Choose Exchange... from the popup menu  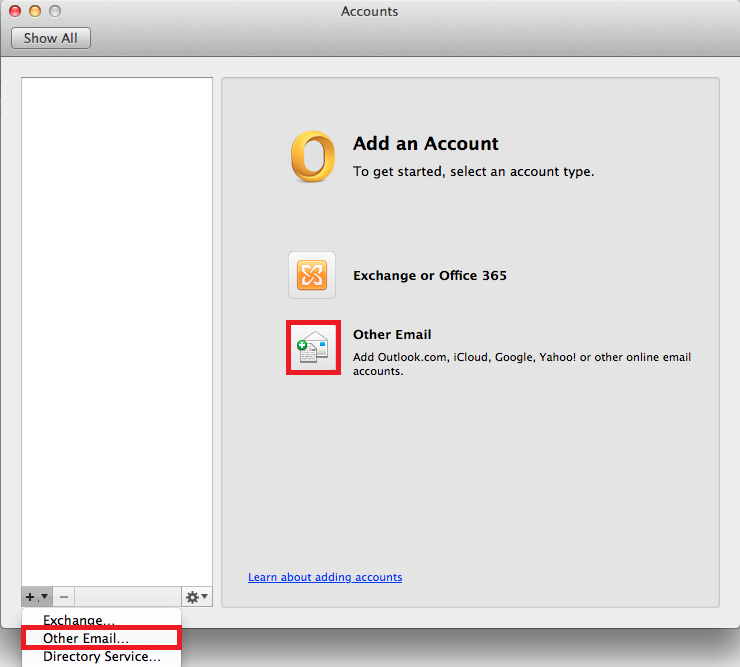[x=79, y=620]
